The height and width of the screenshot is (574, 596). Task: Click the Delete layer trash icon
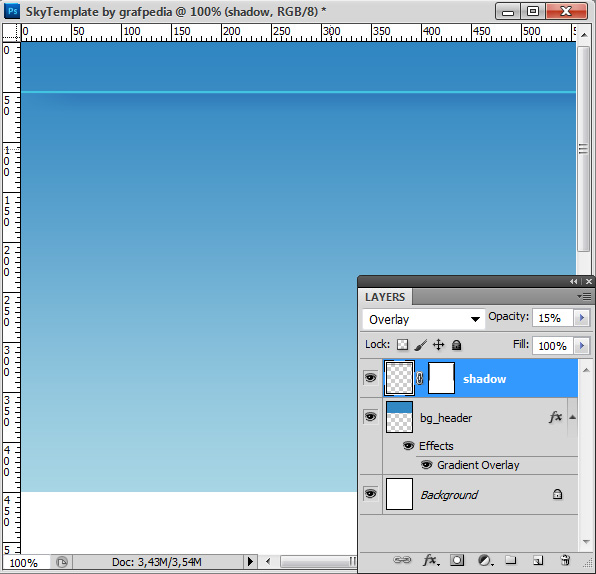[x=565, y=560]
